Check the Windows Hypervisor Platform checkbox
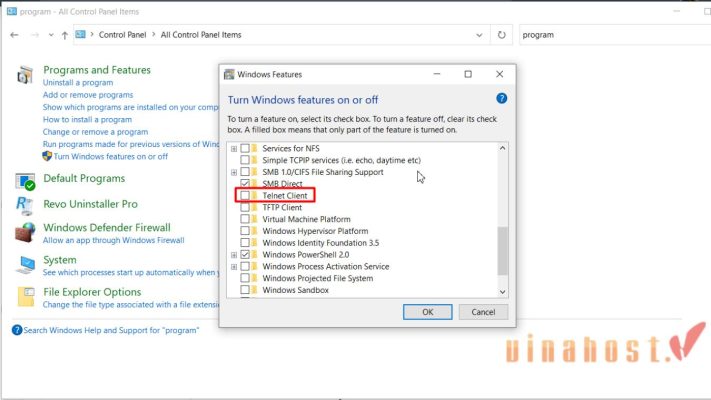The image size is (711, 400). click(245, 231)
